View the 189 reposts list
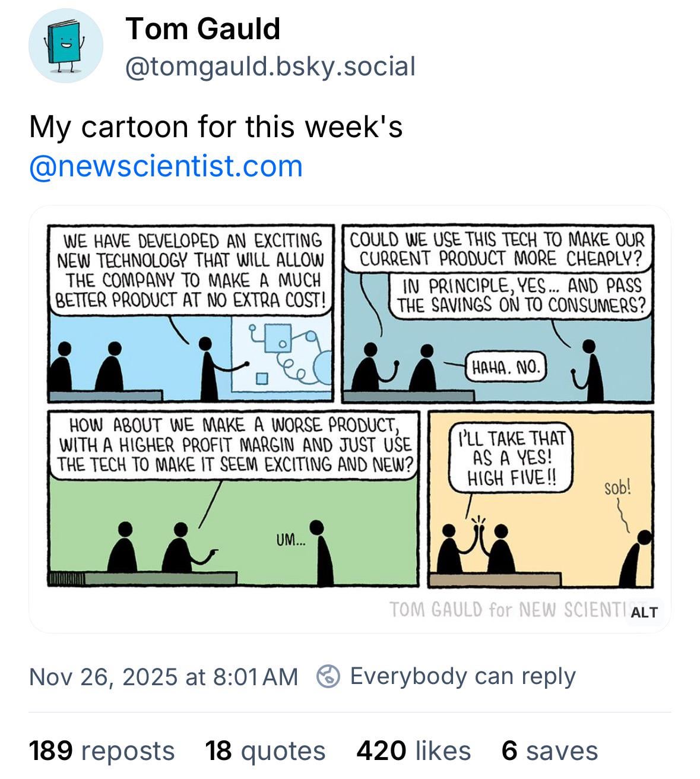 click(102, 750)
